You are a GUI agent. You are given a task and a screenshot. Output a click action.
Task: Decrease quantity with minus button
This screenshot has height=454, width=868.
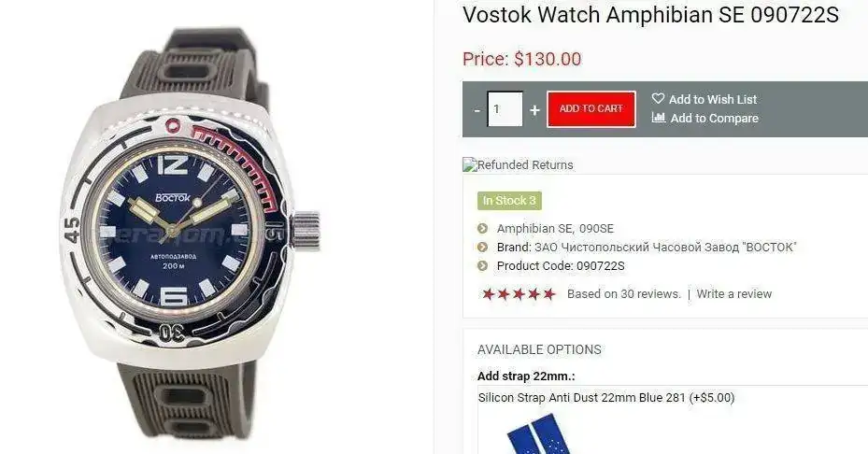(x=477, y=109)
